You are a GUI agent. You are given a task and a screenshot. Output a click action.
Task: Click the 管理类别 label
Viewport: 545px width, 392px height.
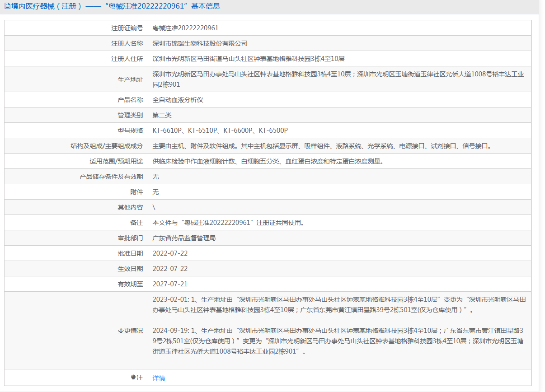click(131, 115)
